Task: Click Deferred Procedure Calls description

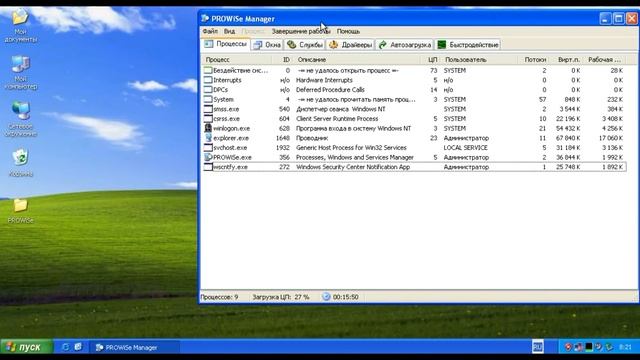Action: [x=330, y=90]
